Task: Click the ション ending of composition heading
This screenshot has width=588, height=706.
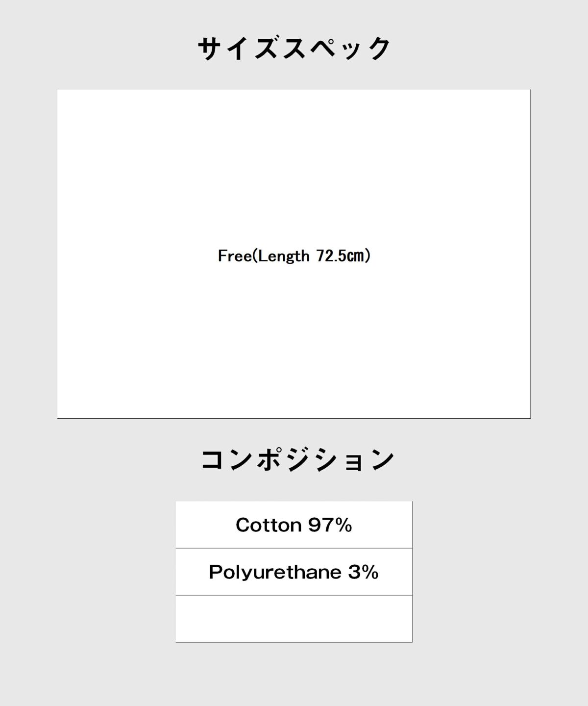Action: click(x=354, y=460)
